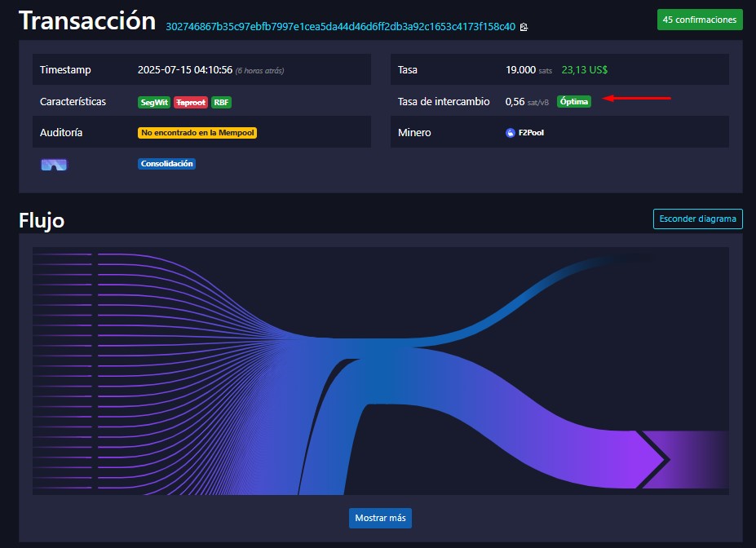Open the transaction hash link
756x548 pixels.
pyautogui.click(x=340, y=27)
